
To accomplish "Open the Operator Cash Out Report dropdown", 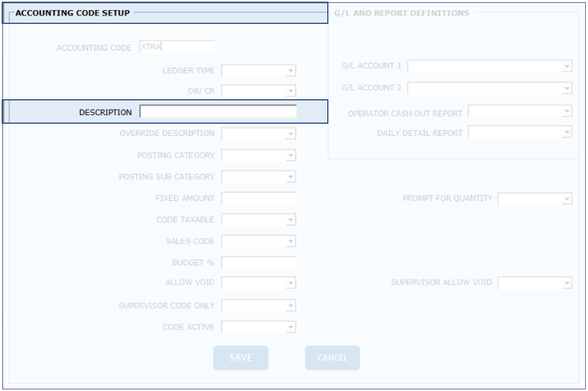I will click(x=520, y=112).
